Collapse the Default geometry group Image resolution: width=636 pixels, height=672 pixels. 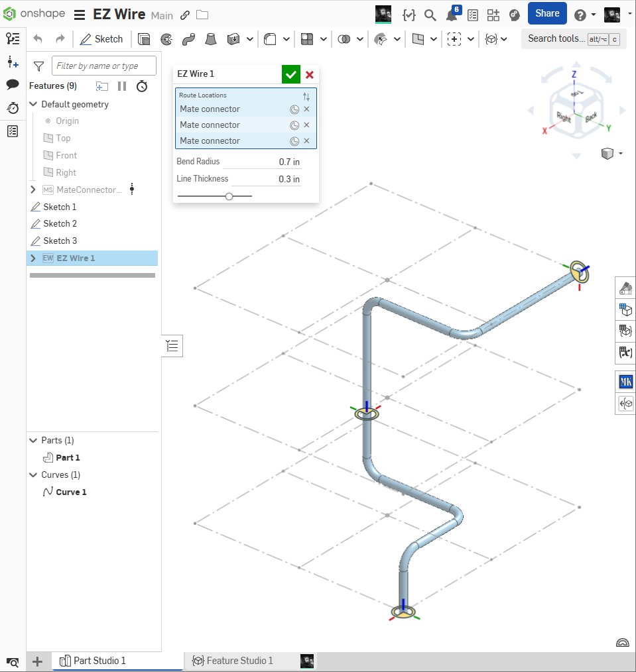click(x=33, y=104)
